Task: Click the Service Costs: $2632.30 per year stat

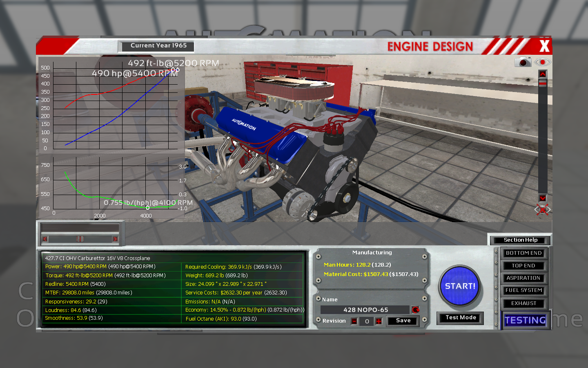Action: tap(236, 293)
